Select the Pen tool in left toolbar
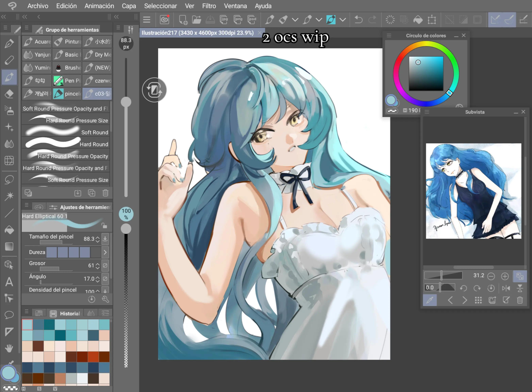532x392 pixels. point(9,43)
